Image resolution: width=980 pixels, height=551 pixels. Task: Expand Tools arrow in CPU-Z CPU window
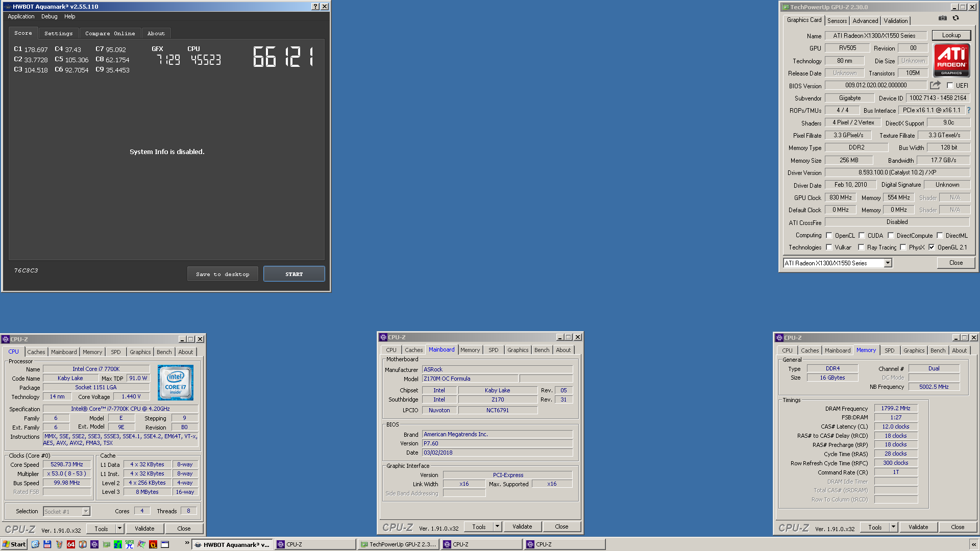point(119,529)
